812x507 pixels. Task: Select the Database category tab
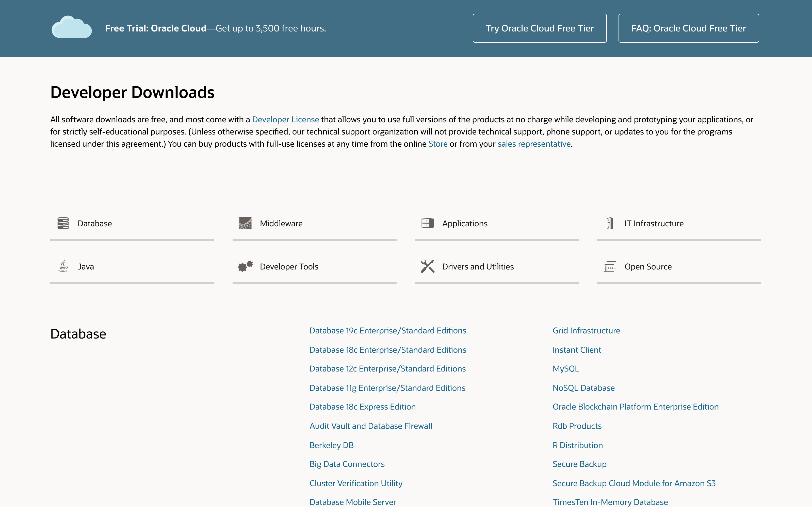click(x=132, y=224)
